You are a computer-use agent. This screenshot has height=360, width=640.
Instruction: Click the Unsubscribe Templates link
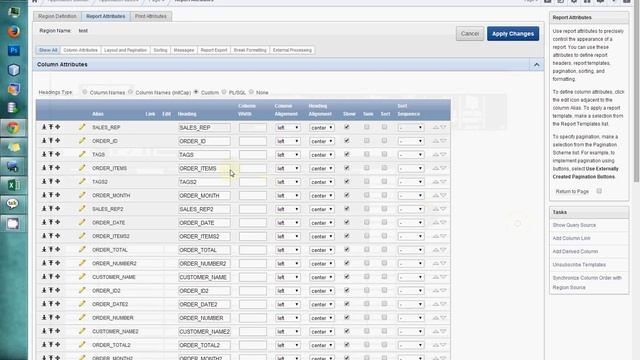(x=579, y=264)
